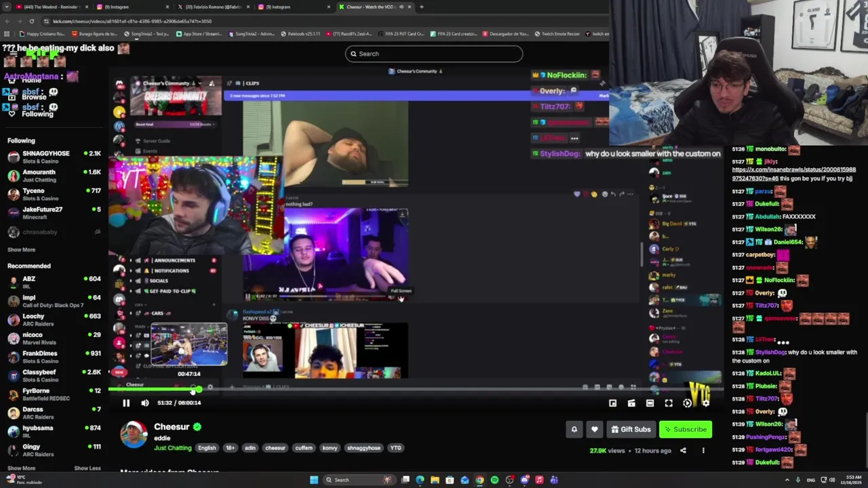Screen dimensions: 868x488
Task: Open the Windows Start menu
Action: pyautogui.click(x=314, y=480)
